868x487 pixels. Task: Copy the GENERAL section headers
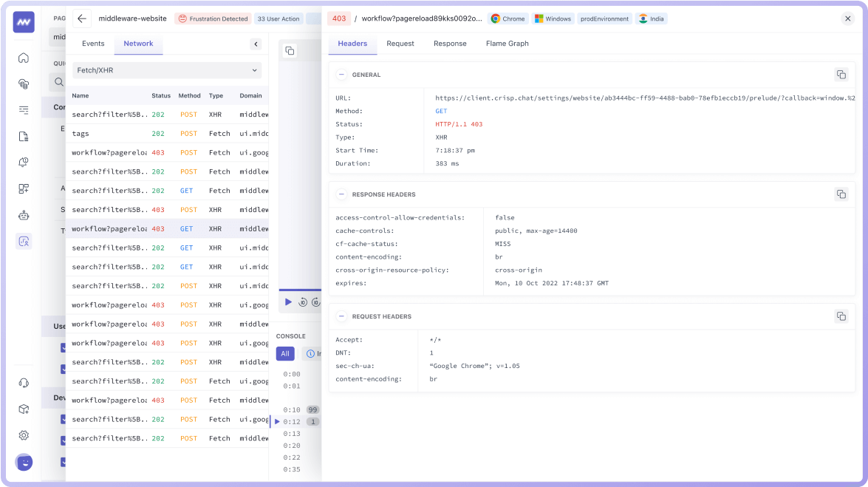[841, 74]
